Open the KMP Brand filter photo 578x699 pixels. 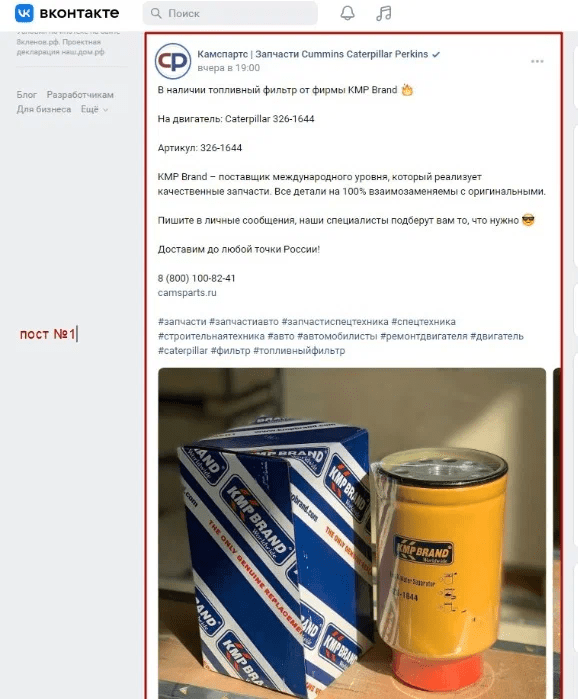click(x=352, y=533)
